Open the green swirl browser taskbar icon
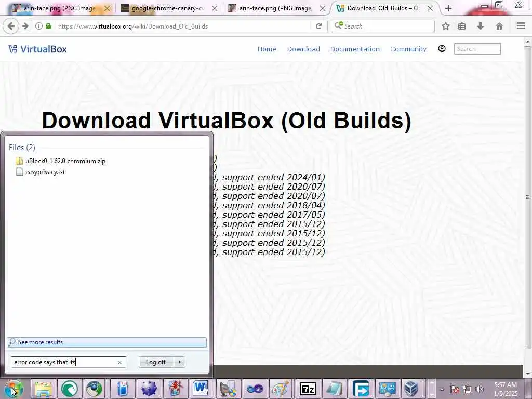Screen dimensions: 532x399 pos(70,389)
